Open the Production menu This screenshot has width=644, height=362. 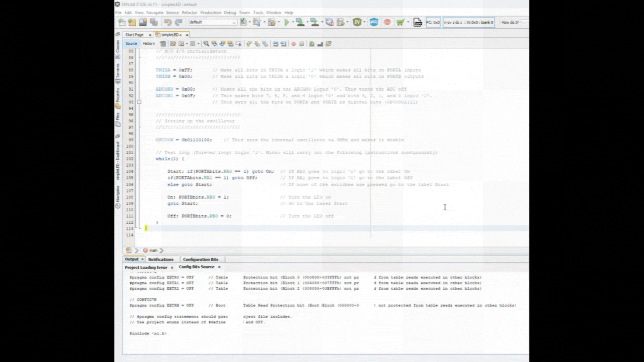click(x=210, y=12)
